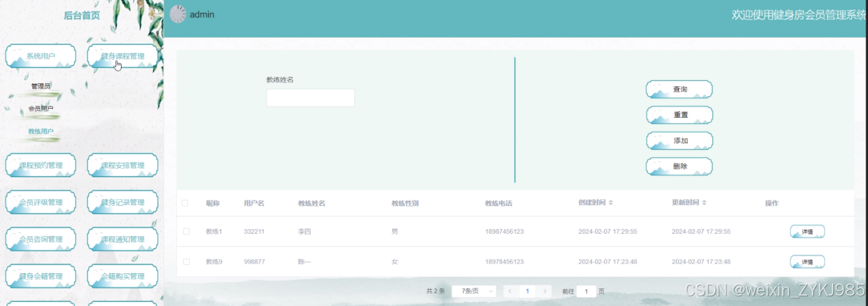Select 会员用户 submenu item
The height and width of the screenshot is (306, 868).
(x=41, y=109)
